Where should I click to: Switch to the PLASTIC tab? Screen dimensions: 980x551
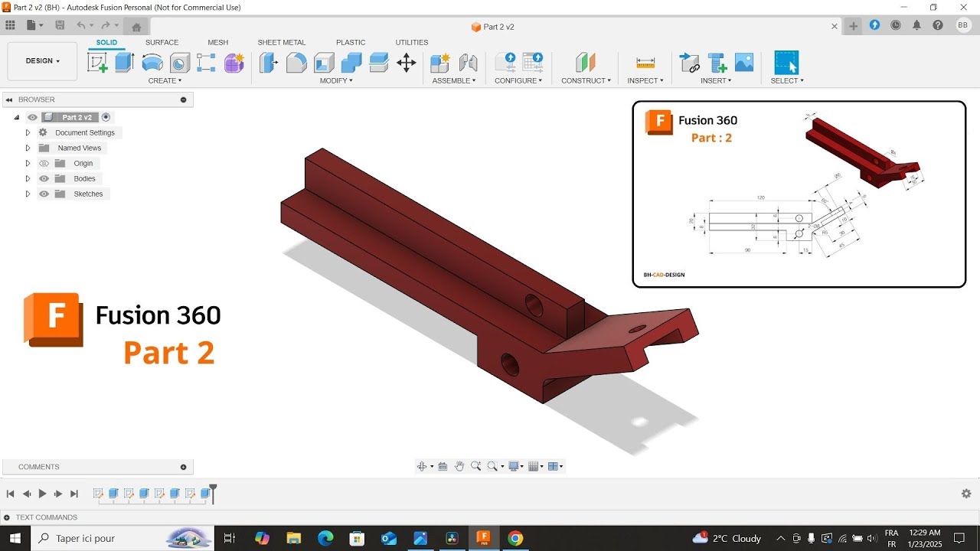351,42
